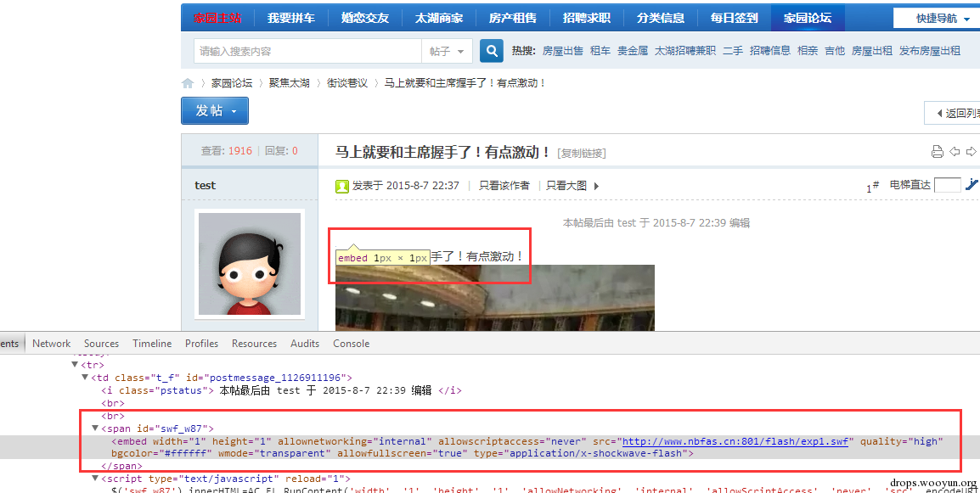Click the 二手 hot search link

click(x=733, y=51)
